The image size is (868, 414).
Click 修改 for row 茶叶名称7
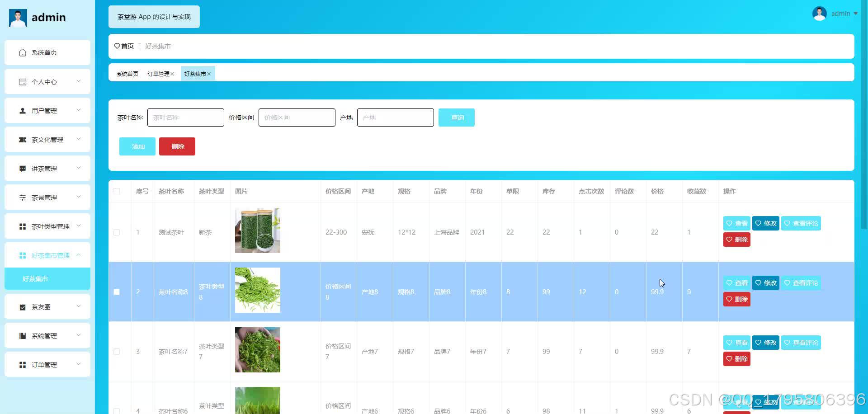[x=766, y=343]
